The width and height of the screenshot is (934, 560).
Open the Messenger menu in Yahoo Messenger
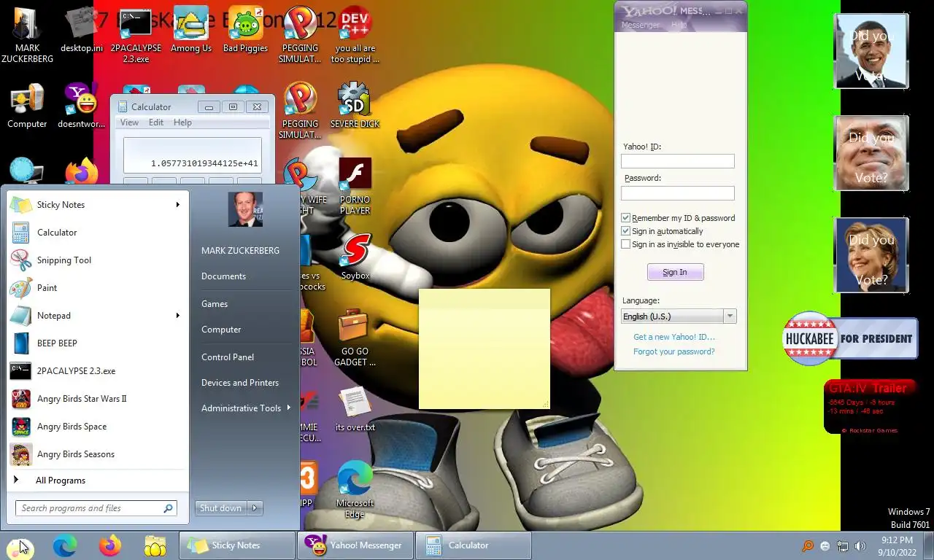coord(640,25)
